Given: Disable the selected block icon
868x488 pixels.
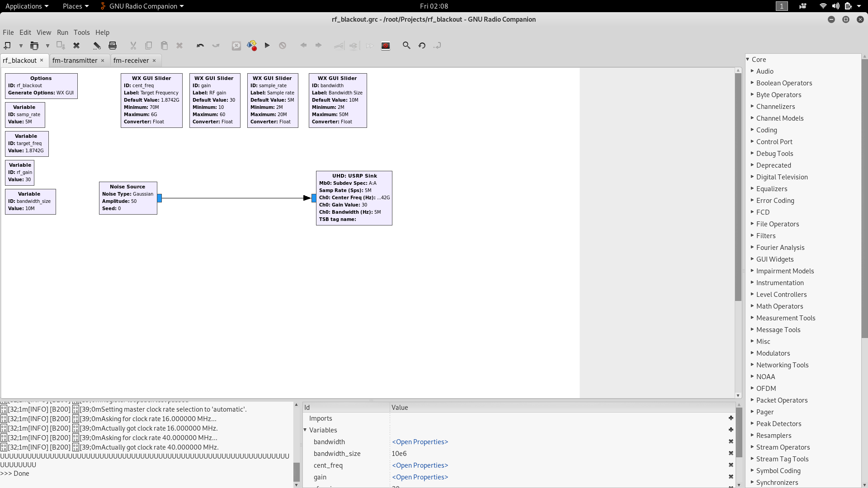Looking at the screenshot, I should point(354,46).
